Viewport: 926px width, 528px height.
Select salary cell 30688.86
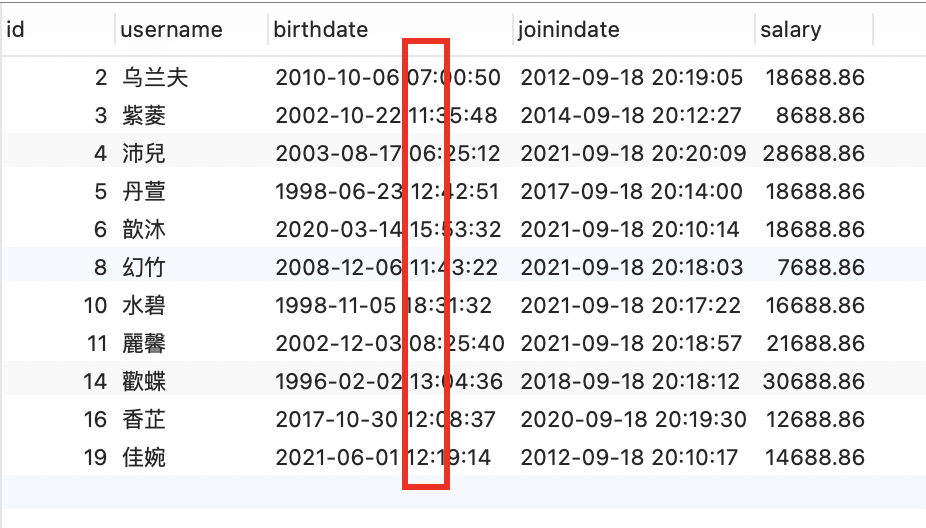(x=813, y=382)
